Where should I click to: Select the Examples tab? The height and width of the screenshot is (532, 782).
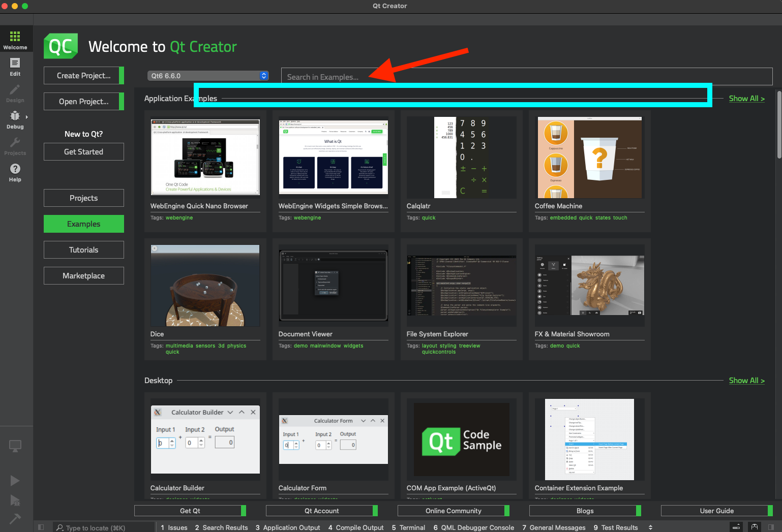[84, 224]
